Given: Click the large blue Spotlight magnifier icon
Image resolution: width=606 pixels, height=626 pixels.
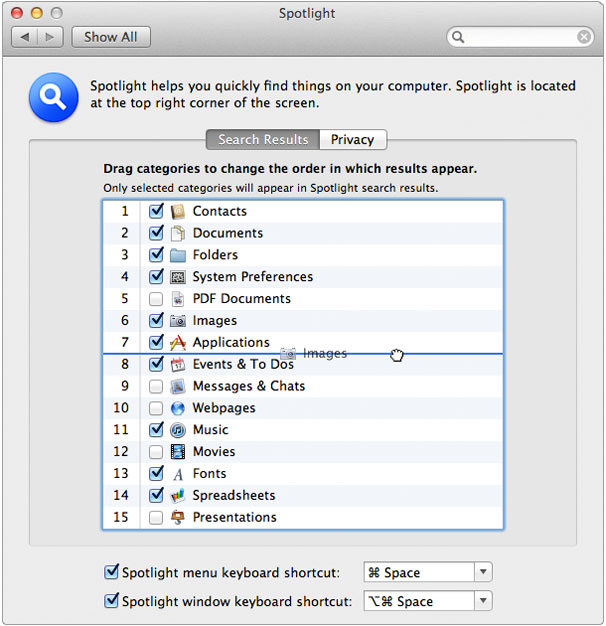Looking at the screenshot, I should (53, 97).
